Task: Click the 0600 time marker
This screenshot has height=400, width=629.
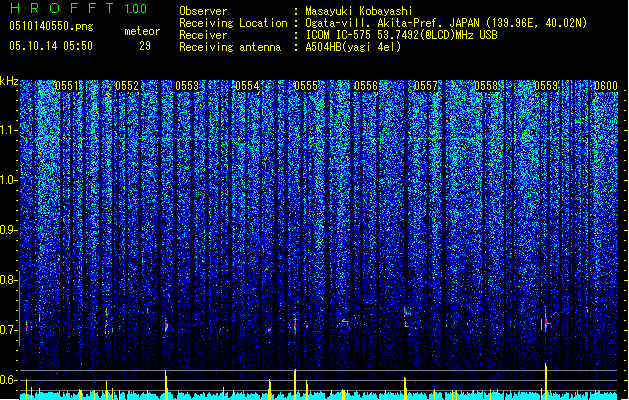Action: coord(606,86)
